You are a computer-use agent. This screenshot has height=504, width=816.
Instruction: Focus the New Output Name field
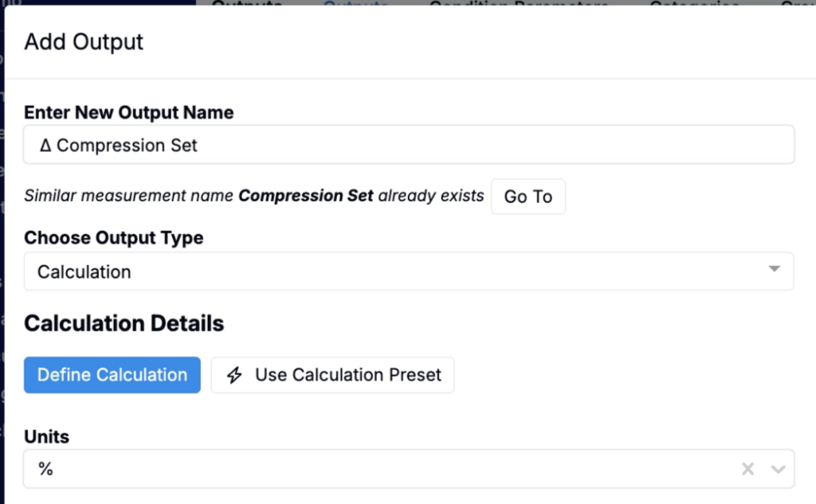click(x=409, y=145)
